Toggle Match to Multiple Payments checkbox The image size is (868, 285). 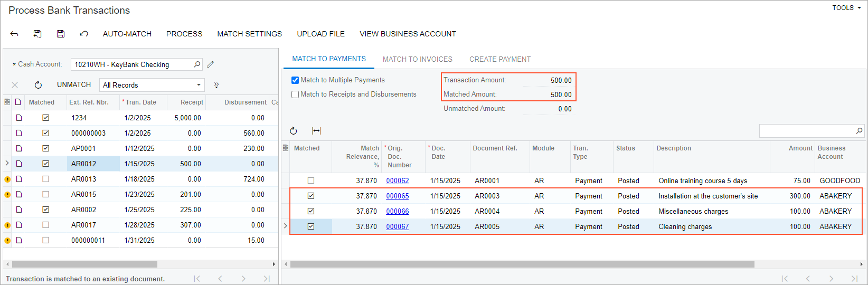tap(295, 80)
